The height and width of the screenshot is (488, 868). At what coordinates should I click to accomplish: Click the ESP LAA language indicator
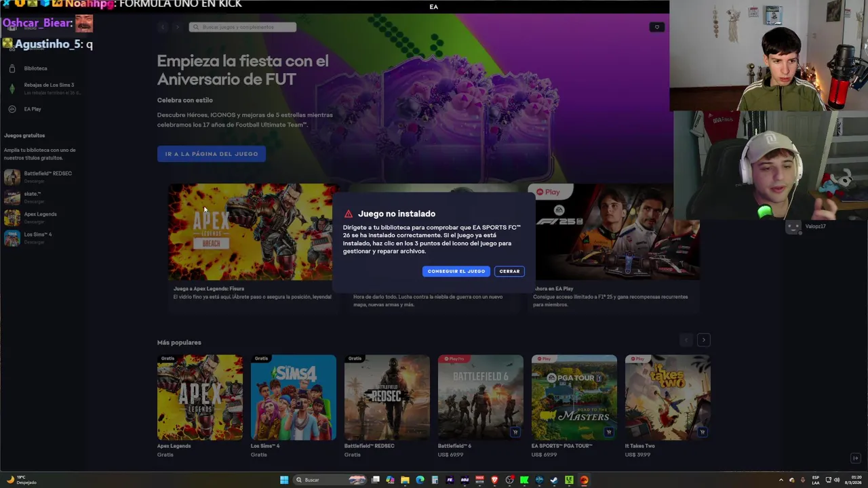[816, 480]
